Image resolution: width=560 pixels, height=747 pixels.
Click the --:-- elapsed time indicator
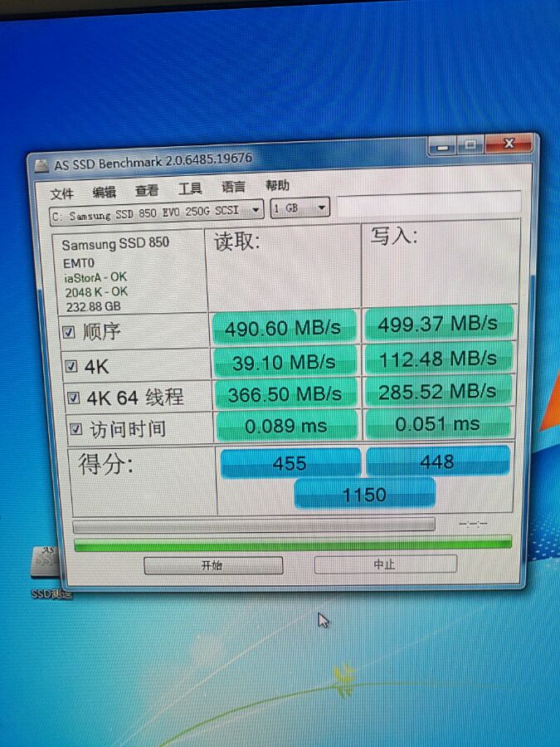(473, 524)
